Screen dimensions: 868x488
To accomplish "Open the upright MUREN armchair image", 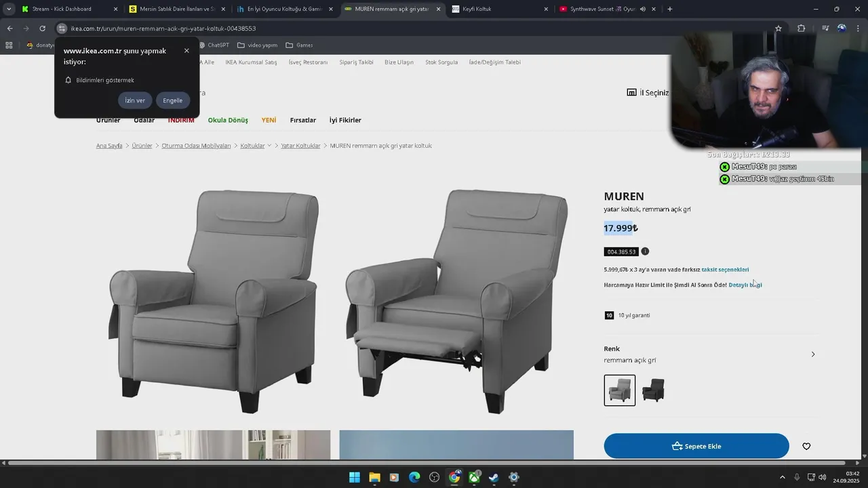I will click(x=214, y=302).
